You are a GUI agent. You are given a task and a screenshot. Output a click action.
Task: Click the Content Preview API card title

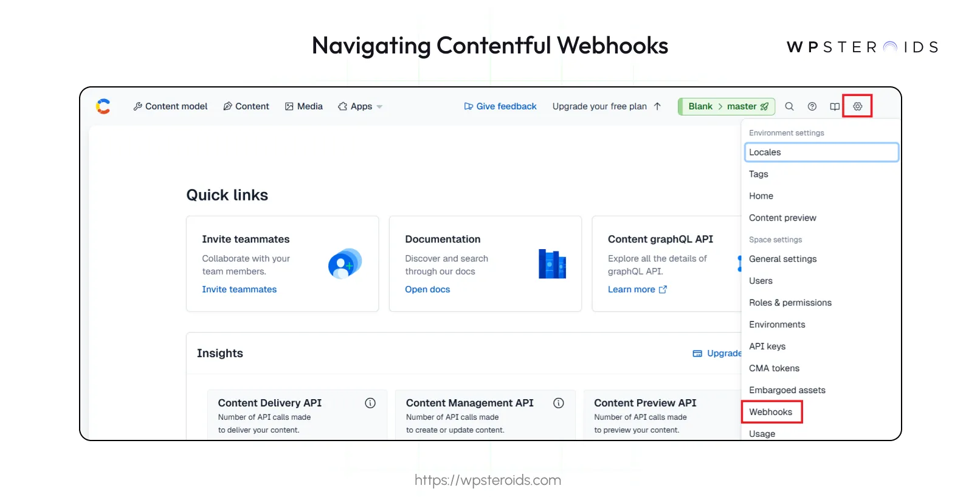pyautogui.click(x=645, y=403)
